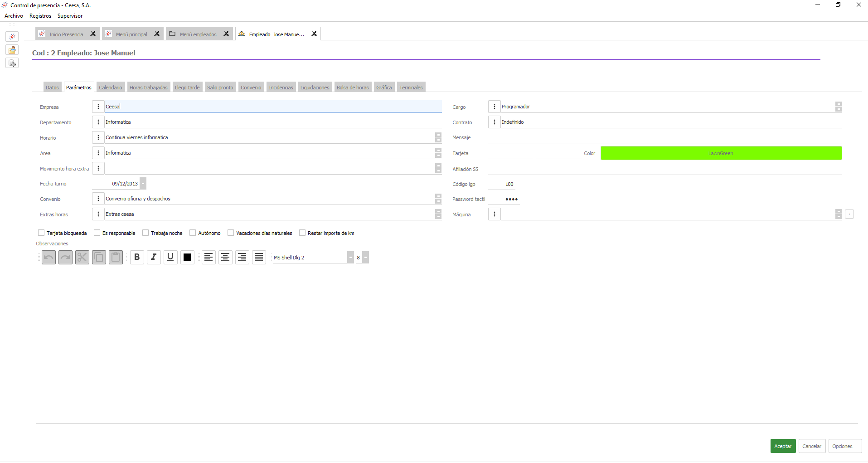Toggle underline text formatting
Image resolution: width=868 pixels, height=463 pixels.
(x=170, y=257)
